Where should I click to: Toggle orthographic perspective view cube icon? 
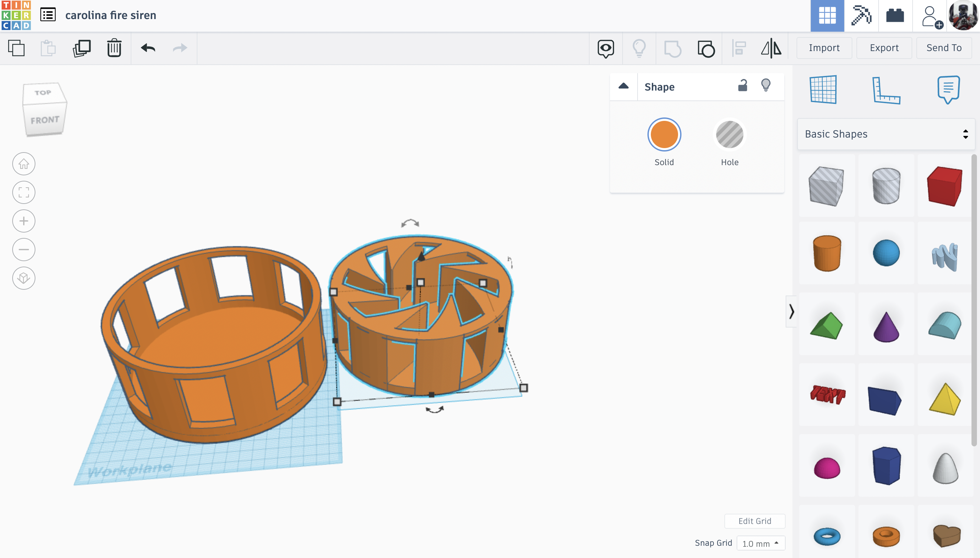(x=24, y=278)
